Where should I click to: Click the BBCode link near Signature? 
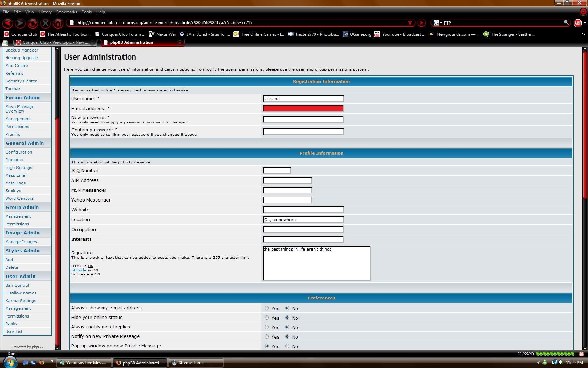click(x=79, y=270)
